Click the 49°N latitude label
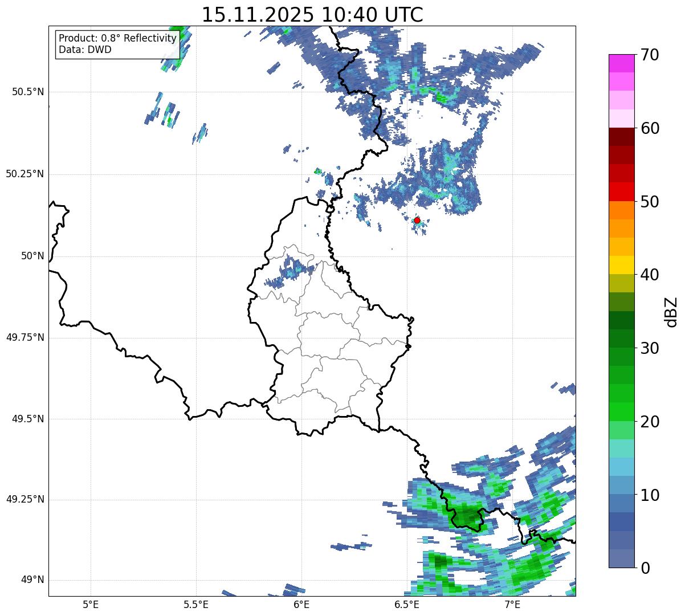This screenshot has height=616, width=685. coord(32,580)
